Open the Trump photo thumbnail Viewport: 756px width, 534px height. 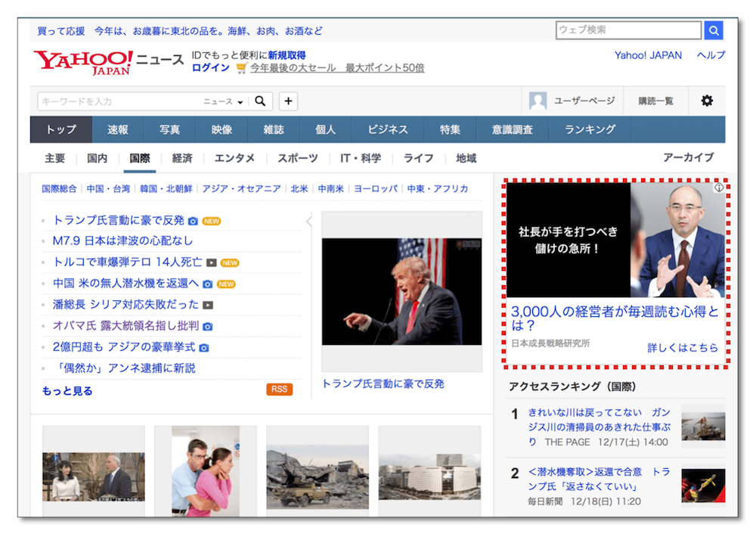pos(401,291)
